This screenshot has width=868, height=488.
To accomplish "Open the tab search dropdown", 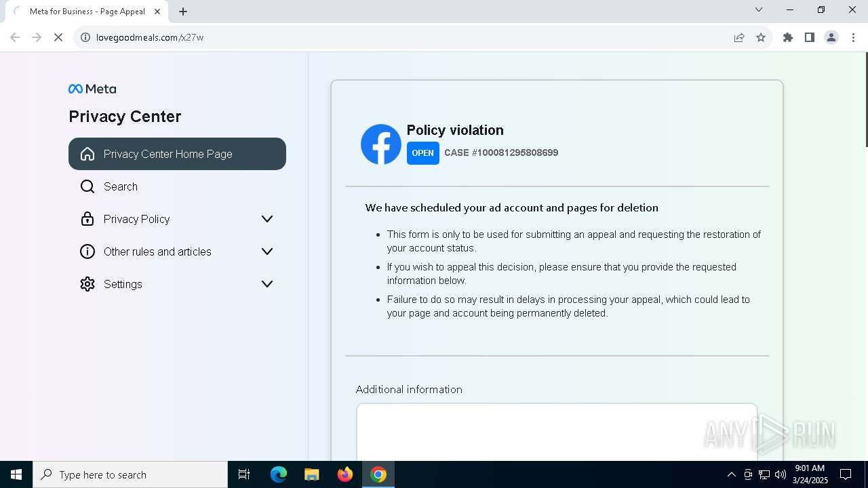I will pyautogui.click(x=759, y=9).
